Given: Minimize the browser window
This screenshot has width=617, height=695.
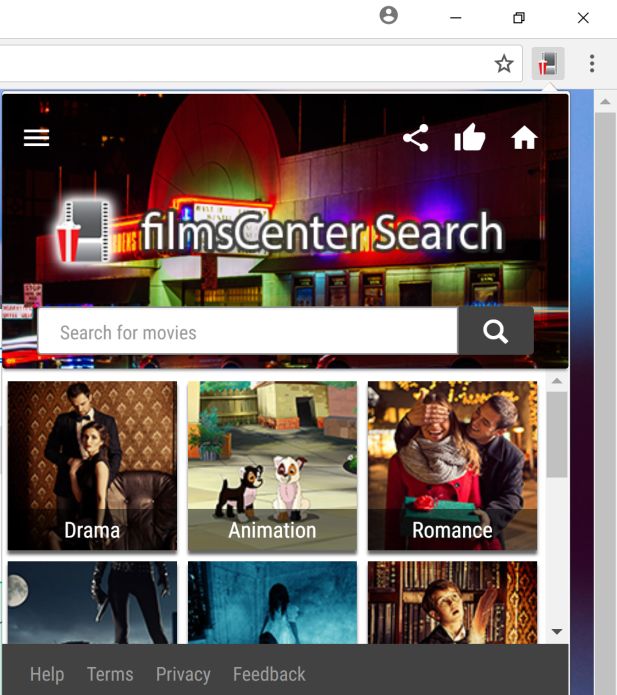Looking at the screenshot, I should [x=456, y=18].
